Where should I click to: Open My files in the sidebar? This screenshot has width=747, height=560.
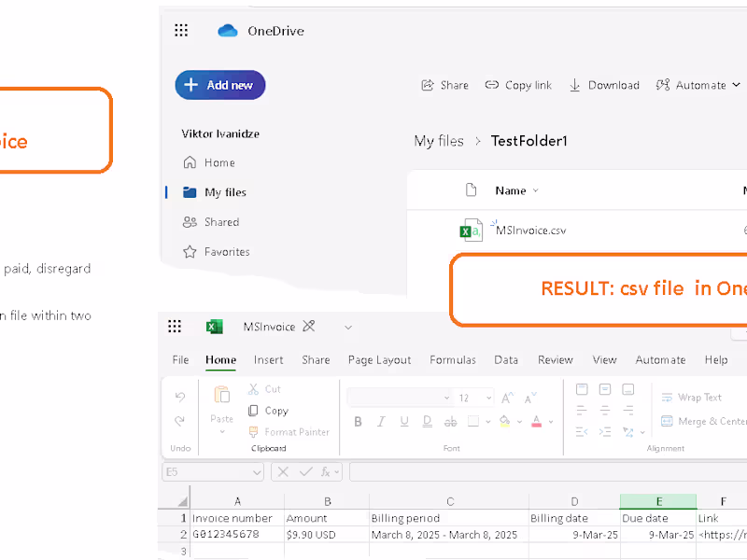[215, 192]
